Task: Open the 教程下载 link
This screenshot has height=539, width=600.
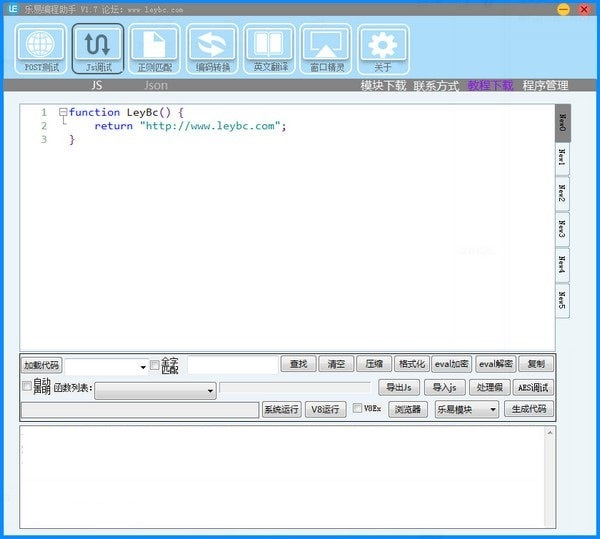Action: pos(491,85)
